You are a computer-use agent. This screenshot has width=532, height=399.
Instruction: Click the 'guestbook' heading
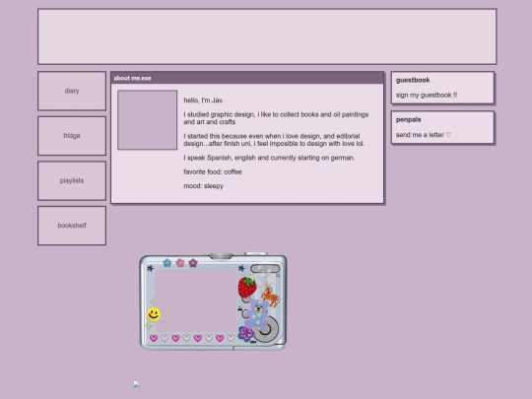coord(413,80)
